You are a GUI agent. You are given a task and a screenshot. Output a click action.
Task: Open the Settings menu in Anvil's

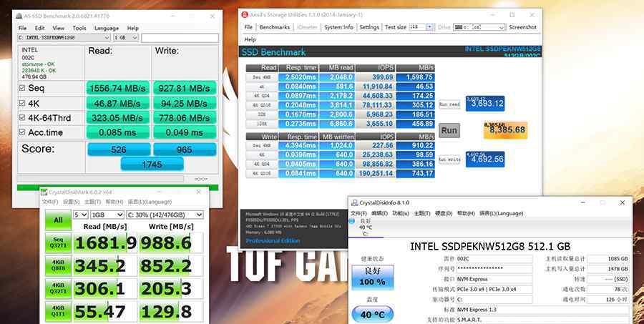(x=369, y=27)
